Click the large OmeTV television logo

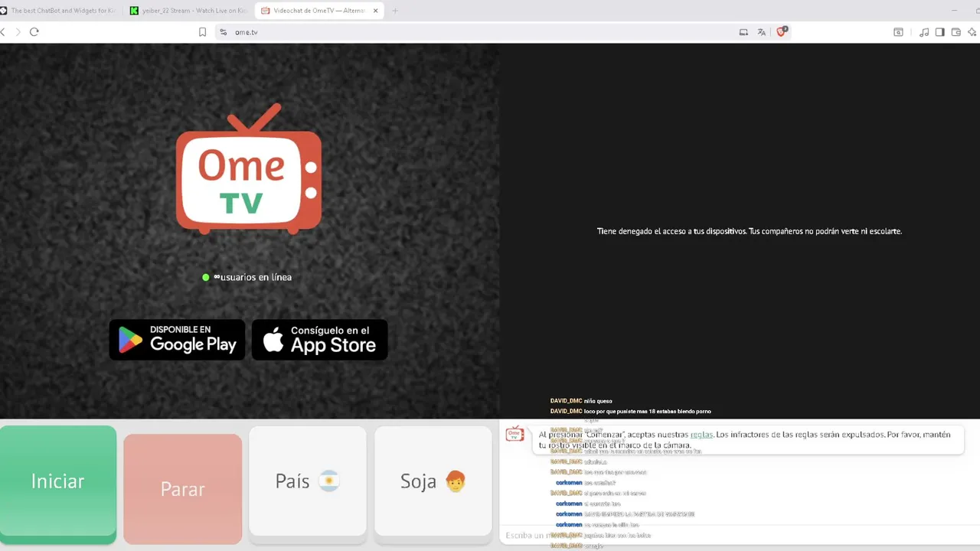click(x=249, y=169)
